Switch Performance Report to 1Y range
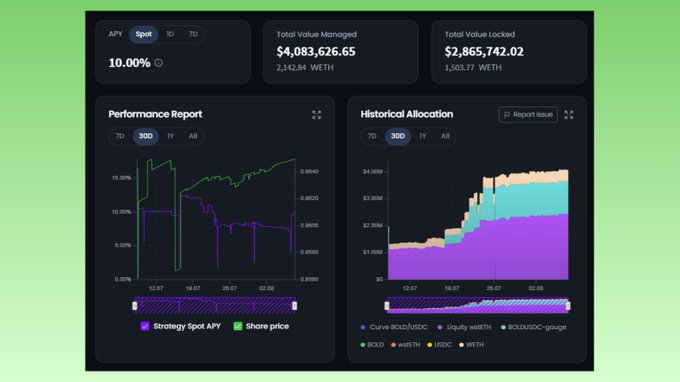Viewport: 680px width, 382px height. 170,136
